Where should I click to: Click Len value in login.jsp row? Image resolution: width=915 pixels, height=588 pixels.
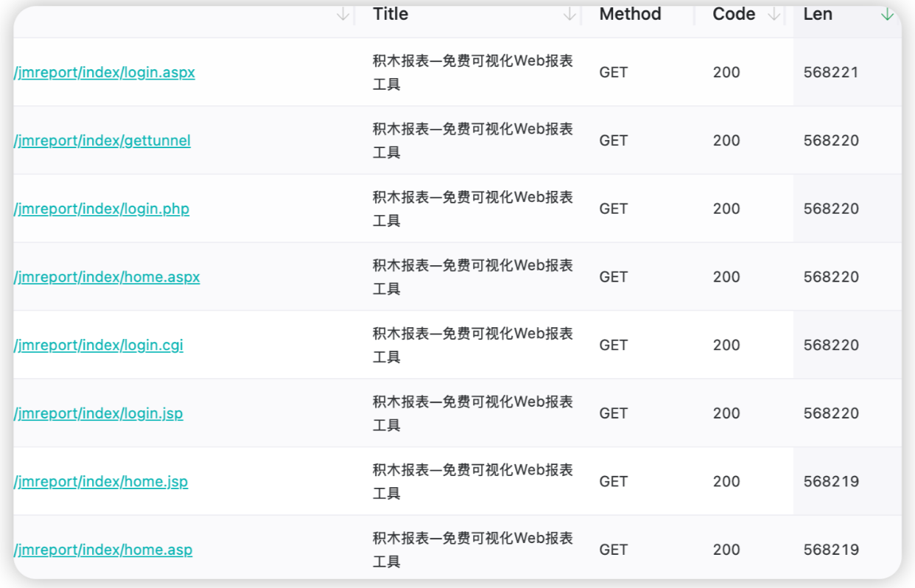pyautogui.click(x=831, y=413)
